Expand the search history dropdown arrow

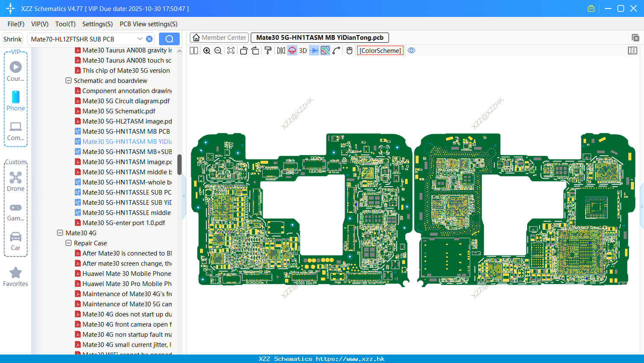tap(140, 39)
